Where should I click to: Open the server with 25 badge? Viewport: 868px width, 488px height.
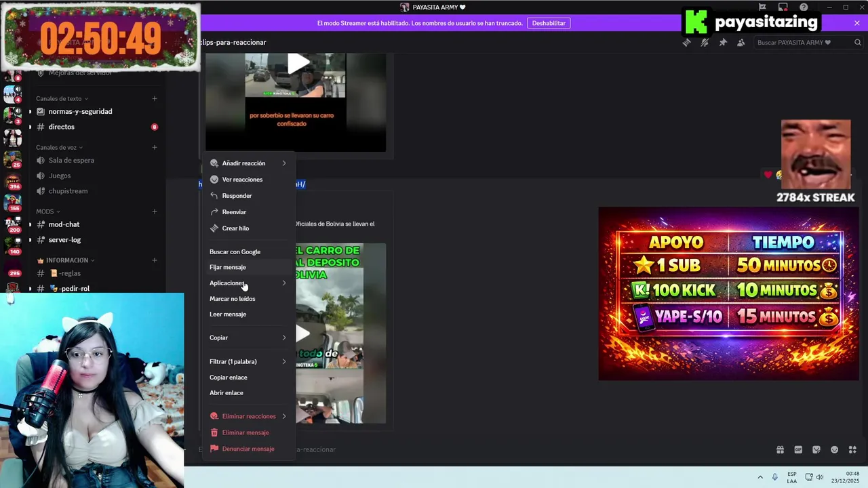click(13, 159)
